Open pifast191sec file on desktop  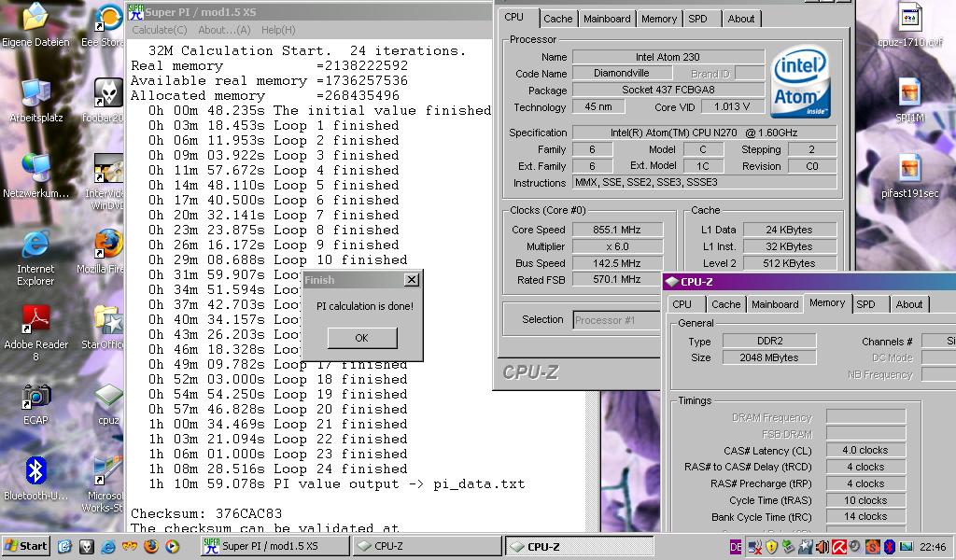tap(909, 176)
